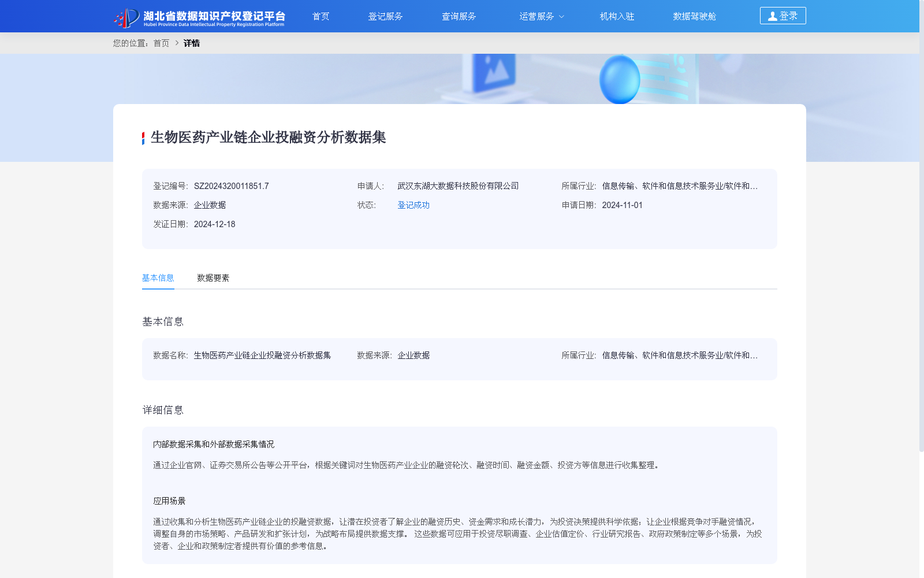Image resolution: width=924 pixels, height=578 pixels.
Task: Switch to the 基本信息 tab
Action: tap(158, 278)
